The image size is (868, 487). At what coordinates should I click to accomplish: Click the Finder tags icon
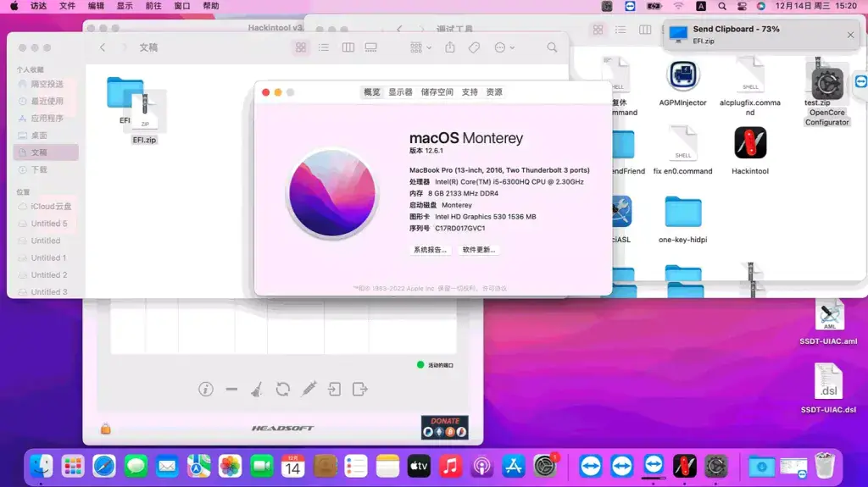pyautogui.click(x=474, y=47)
